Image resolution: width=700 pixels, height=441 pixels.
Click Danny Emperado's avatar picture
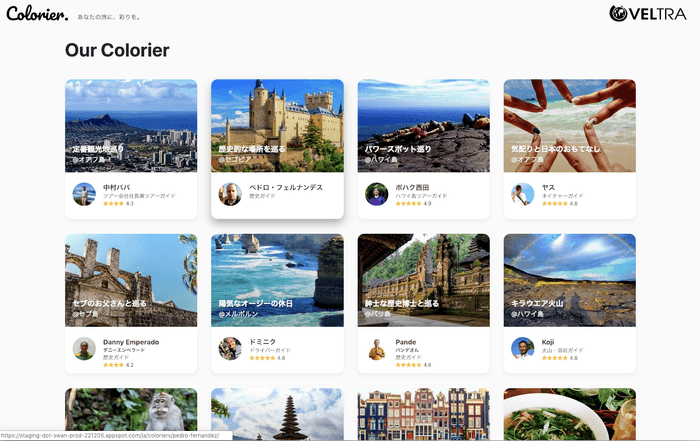point(84,348)
